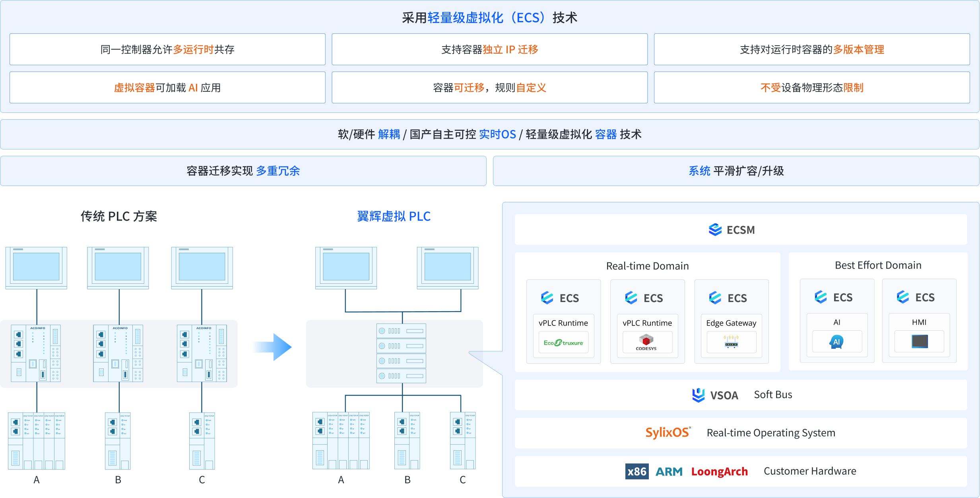Click the 采用轻量级虚拟化（ECS）技术 heading
This screenshot has width=980, height=498.
point(490,17)
